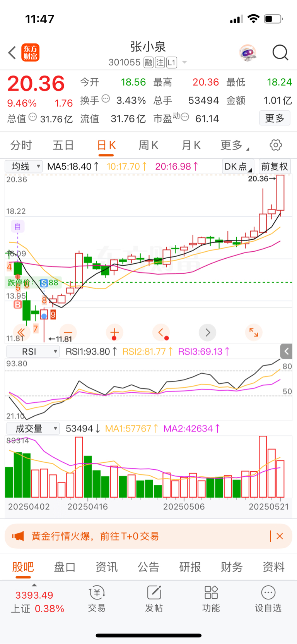Image resolution: width=297 pixels, height=644 pixels.
Task: Tap the last red candlestick at 20.36
Action: point(280,192)
